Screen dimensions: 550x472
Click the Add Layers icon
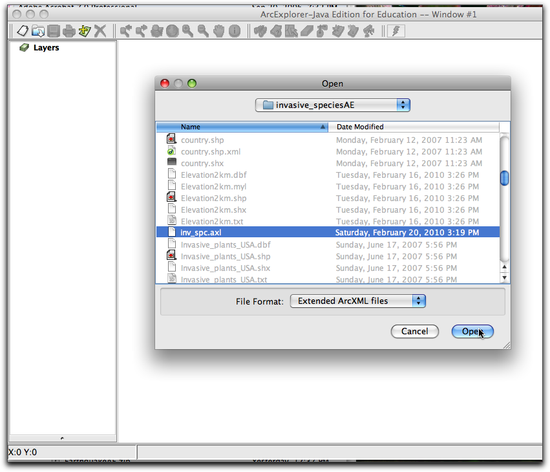pyautogui.click(x=85, y=31)
